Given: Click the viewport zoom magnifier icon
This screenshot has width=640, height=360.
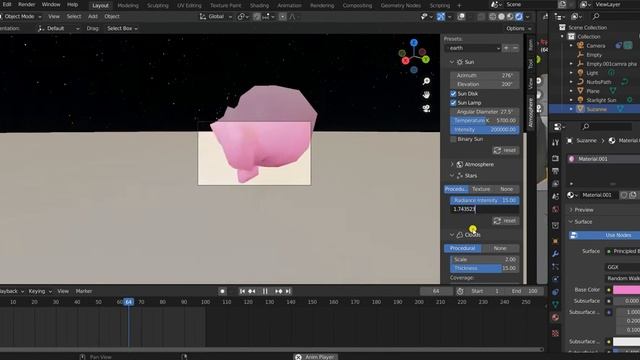Looking at the screenshot, I should click(x=426, y=81).
